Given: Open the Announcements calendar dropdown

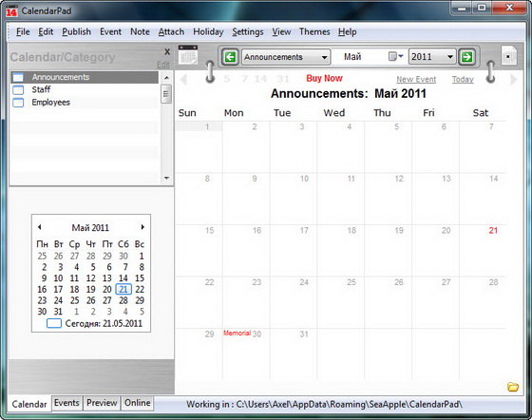Looking at the screenshot, I should (x=324, y=57).
